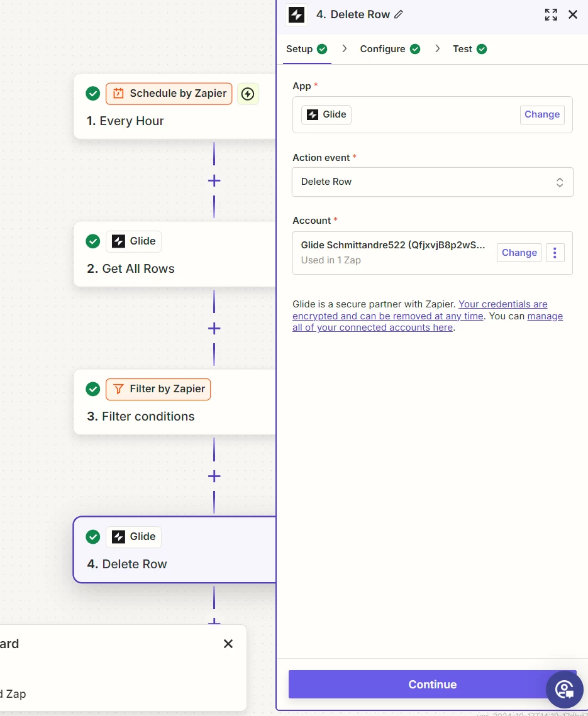Open step 2 Get All Rows
The image size is (588, 716).
[175, 255]
